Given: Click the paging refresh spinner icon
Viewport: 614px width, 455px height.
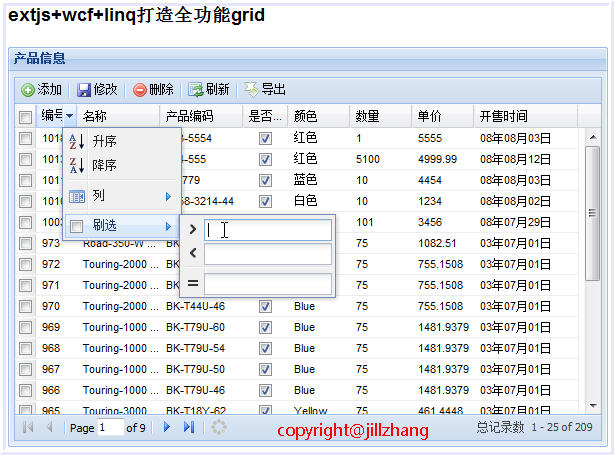Looking at the screenshot, I should click(x=219, y=428).
